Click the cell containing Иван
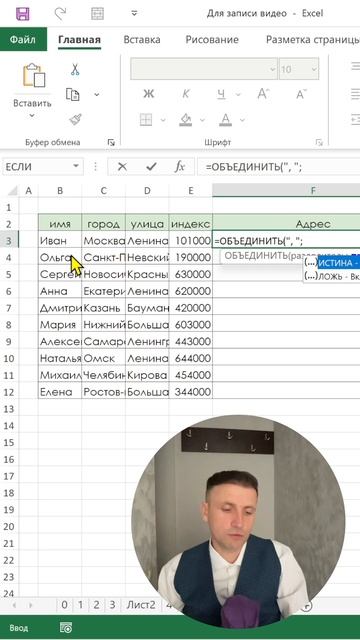 pos(60,241)
